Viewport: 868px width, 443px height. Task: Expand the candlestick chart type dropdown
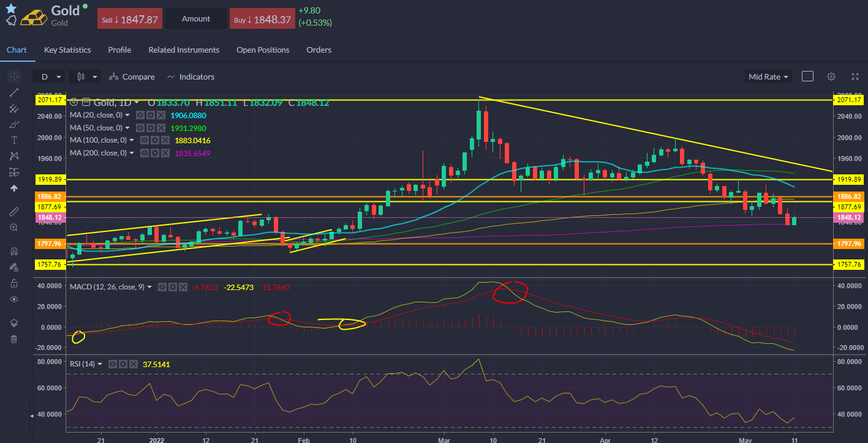(x=85, y=76)
